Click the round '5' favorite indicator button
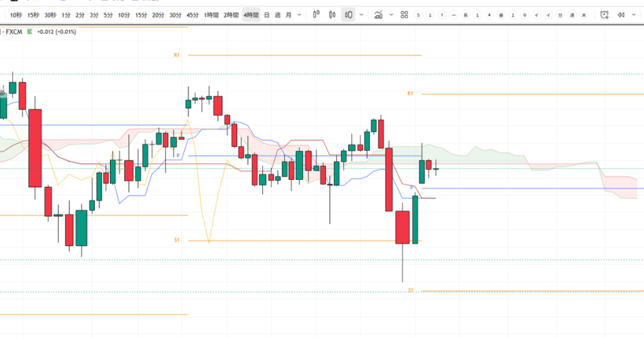This screenshot has height=338, width=644. 418,14
